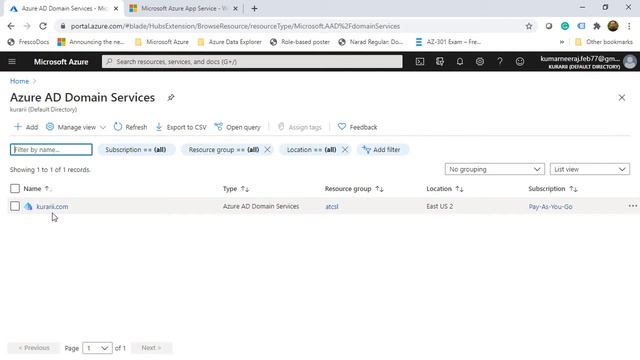This screenshot has height=360, width=640.
Task: Open the No grouping dropdown
Action: pos(494,169)
